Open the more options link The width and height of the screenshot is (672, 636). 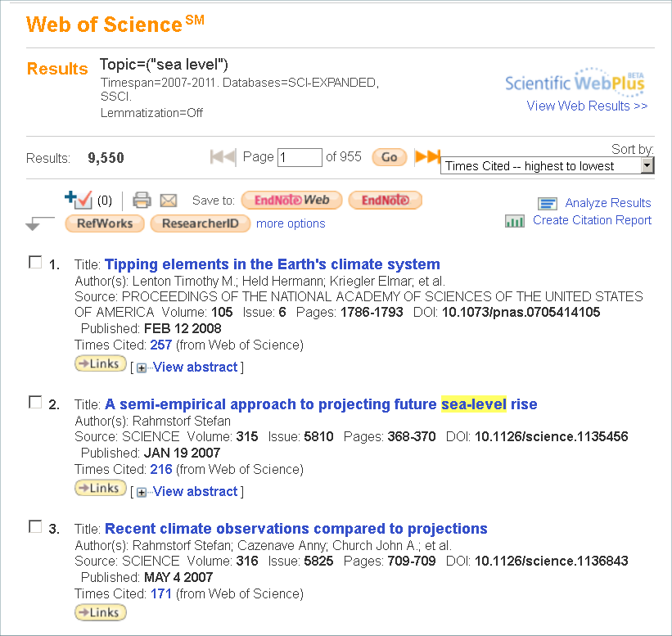[x=291, y=223]
